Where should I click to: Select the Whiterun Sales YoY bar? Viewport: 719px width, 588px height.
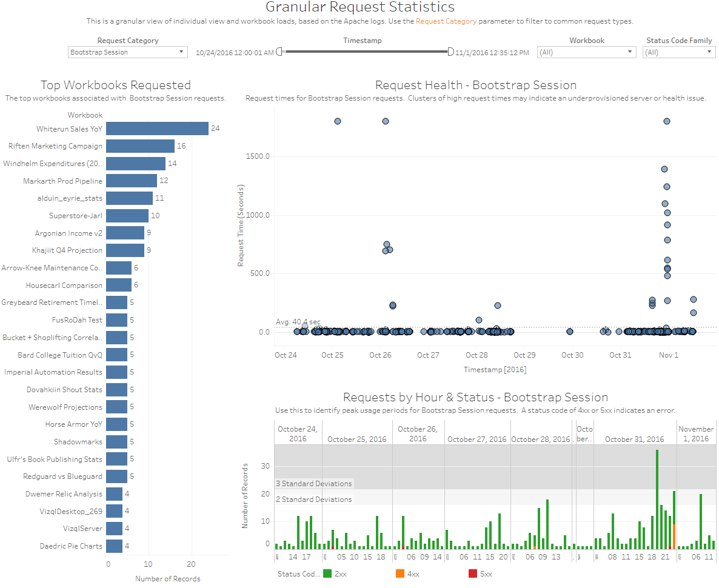(x=158, y=129)
